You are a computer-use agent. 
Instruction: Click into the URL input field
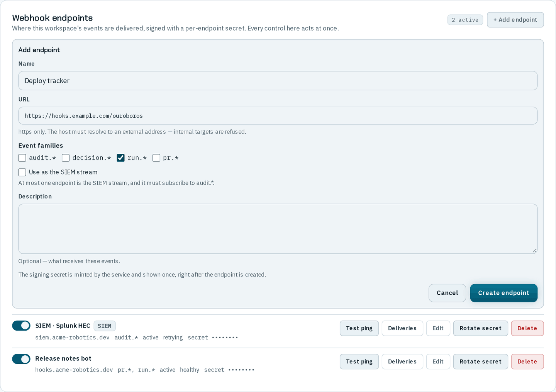[278, 116]
